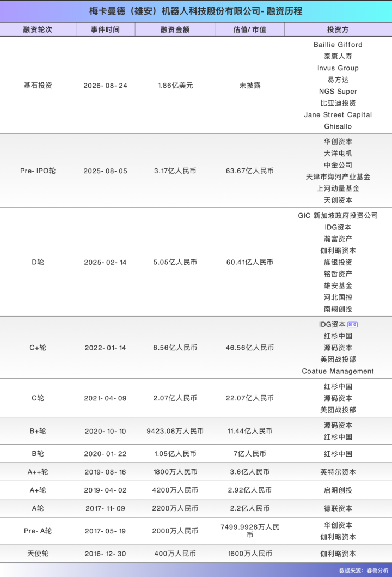Select the C+轮 round cell

click(x=38, y=348)
